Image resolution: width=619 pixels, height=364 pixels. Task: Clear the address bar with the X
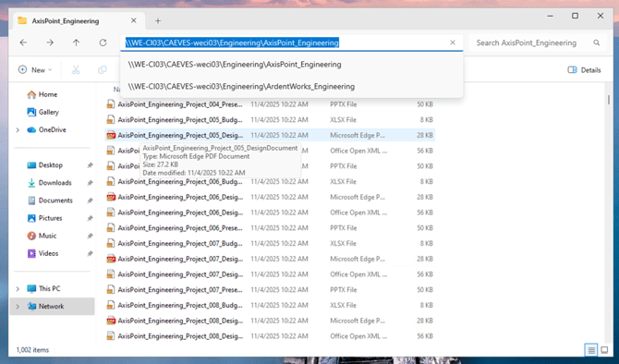click(x=453, y=42)
